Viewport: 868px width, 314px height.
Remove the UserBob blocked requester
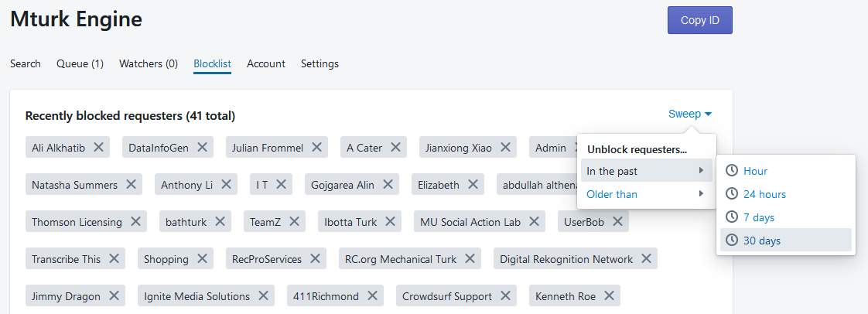(617, 222)
